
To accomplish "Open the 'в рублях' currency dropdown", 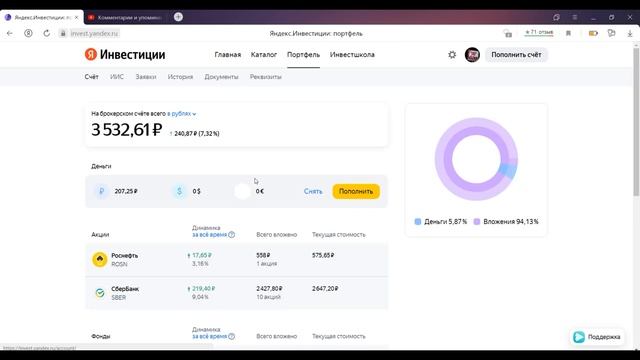I will [x=182, y=113].
